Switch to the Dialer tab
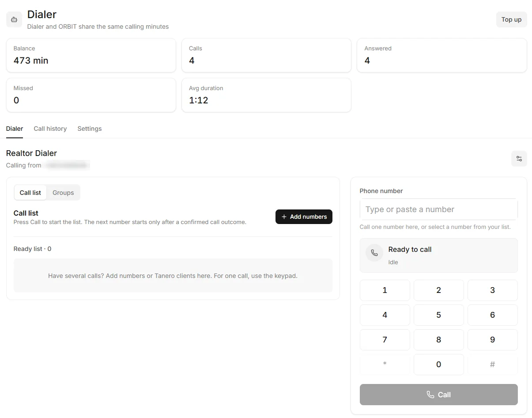532x418 pixels. (x=15, y=129)
